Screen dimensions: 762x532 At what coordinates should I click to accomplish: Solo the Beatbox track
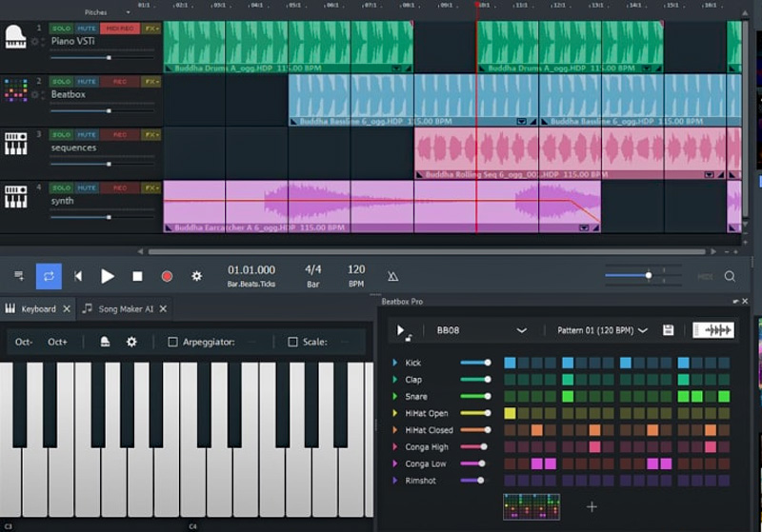pyautogui.click(x=61, y=82)
